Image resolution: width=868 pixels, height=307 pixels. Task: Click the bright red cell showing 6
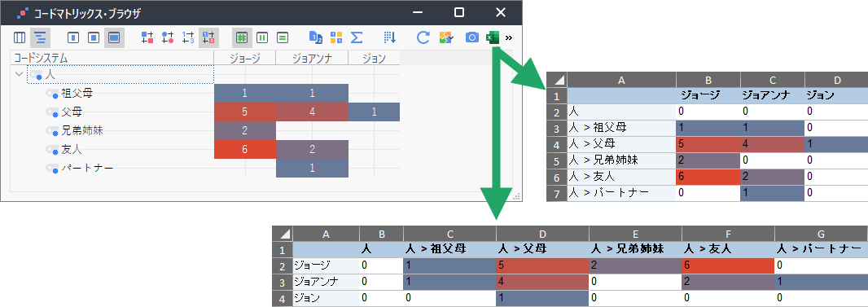(244, 149)
